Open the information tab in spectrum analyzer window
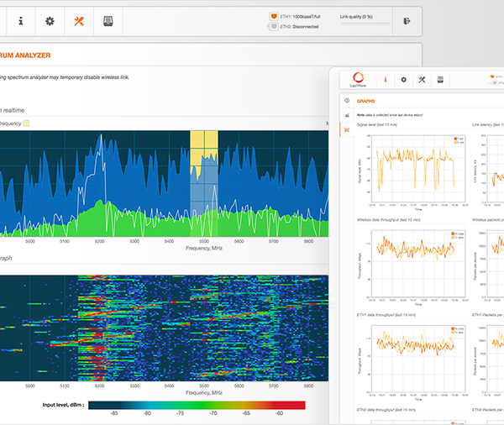Image resolution: width=504 pixels, height=425 pixels. click(21, 21)
